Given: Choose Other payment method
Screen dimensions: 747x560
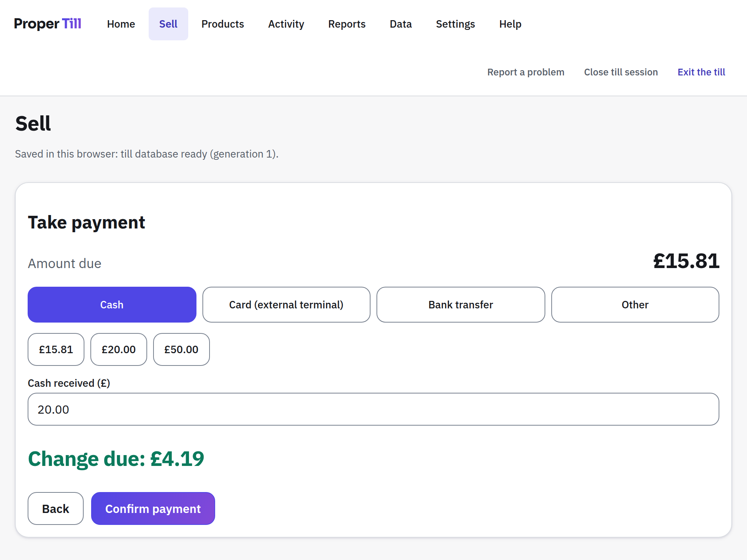Looking at the screenshot, I should [x=635, y=305].
